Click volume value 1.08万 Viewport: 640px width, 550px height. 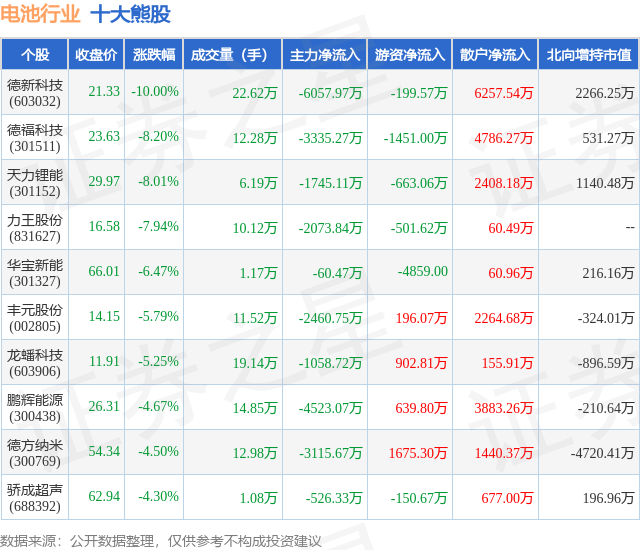(x=258, y=498)
